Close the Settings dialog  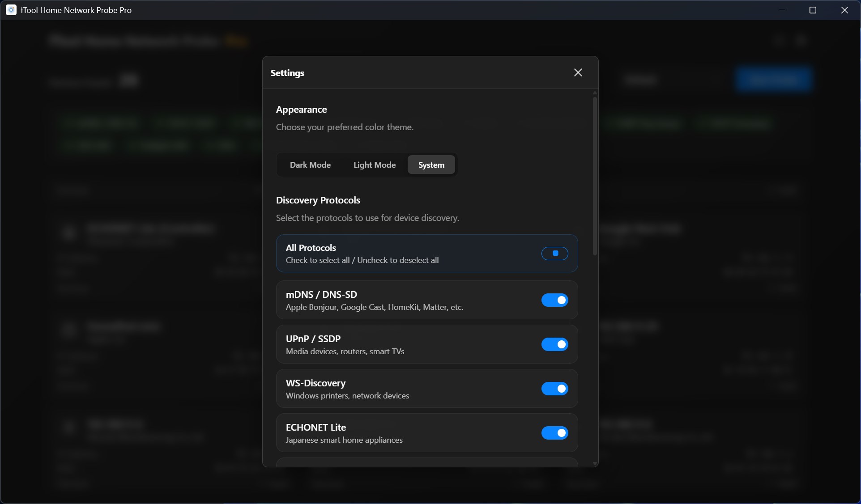click(578, 72)
